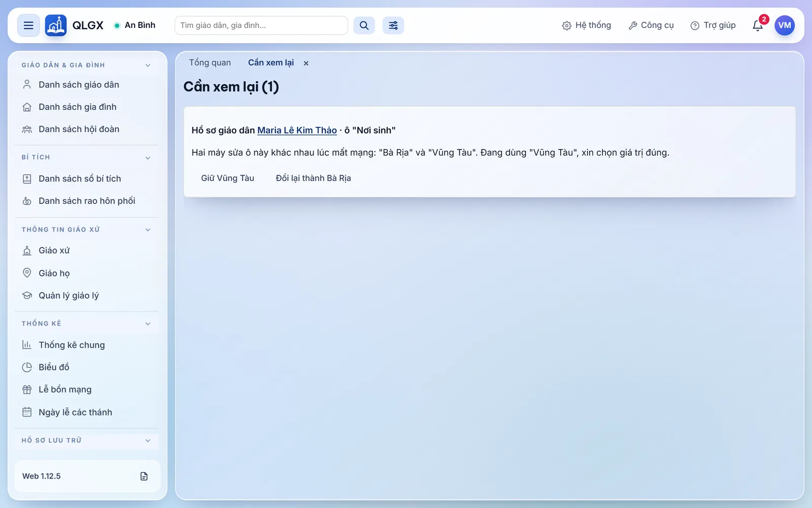Collapse the Bí tích section
The width and height of the screenshot is (812, 508).
[87, 157]
